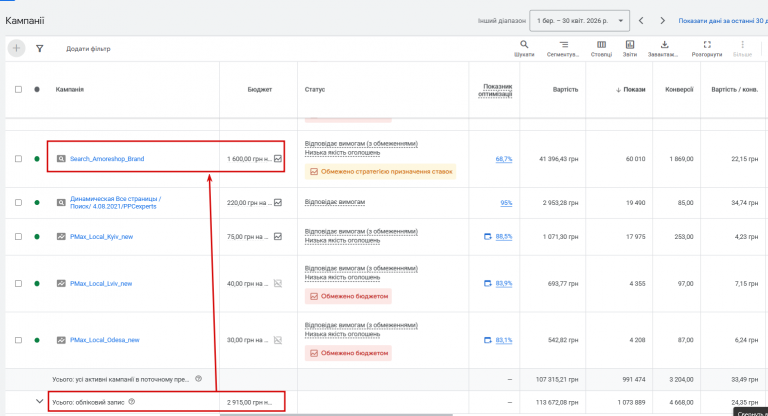Go to previous date range arrow
This screenshot has width=768, height=416.
pos(641,21)
